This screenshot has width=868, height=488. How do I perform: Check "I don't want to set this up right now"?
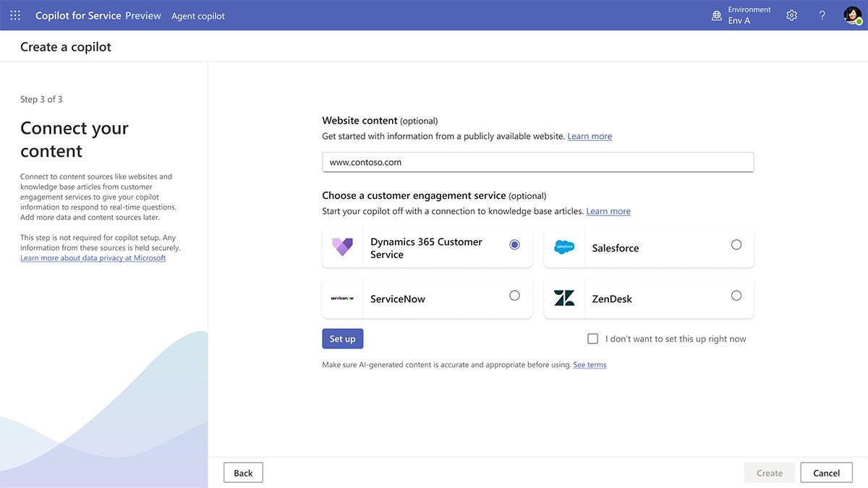(593, 338)
